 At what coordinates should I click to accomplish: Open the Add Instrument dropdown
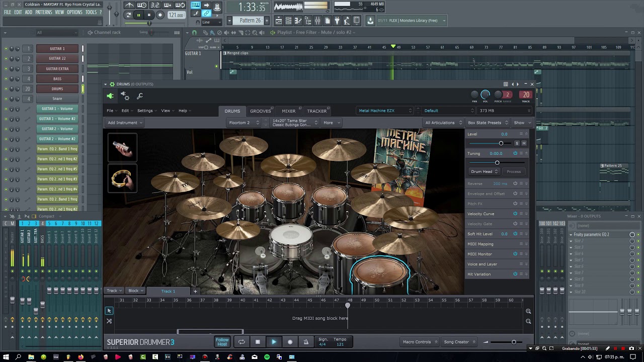click(125, 123)
